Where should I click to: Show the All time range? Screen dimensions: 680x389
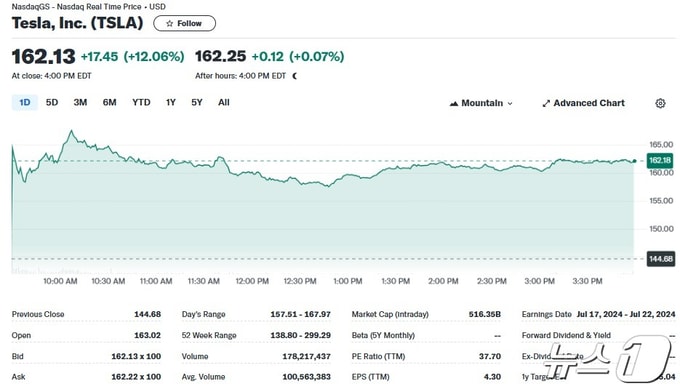[224, 102]
